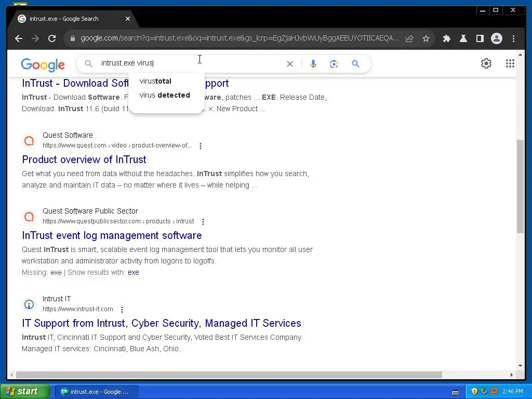532x399 pixels.
Task: Submit search with the magnifier button
Action: pyautogui.click(x=355, y=64)
